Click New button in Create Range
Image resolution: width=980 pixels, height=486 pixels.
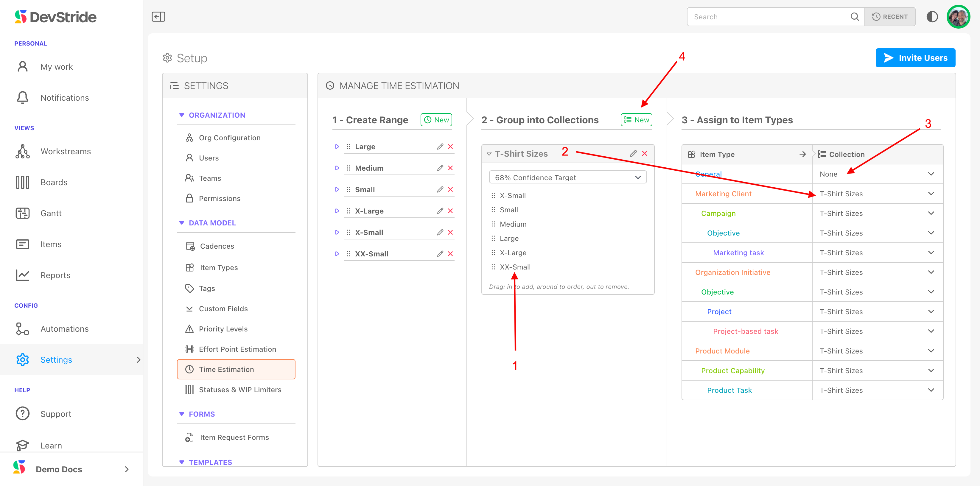[x=436, y=120]
